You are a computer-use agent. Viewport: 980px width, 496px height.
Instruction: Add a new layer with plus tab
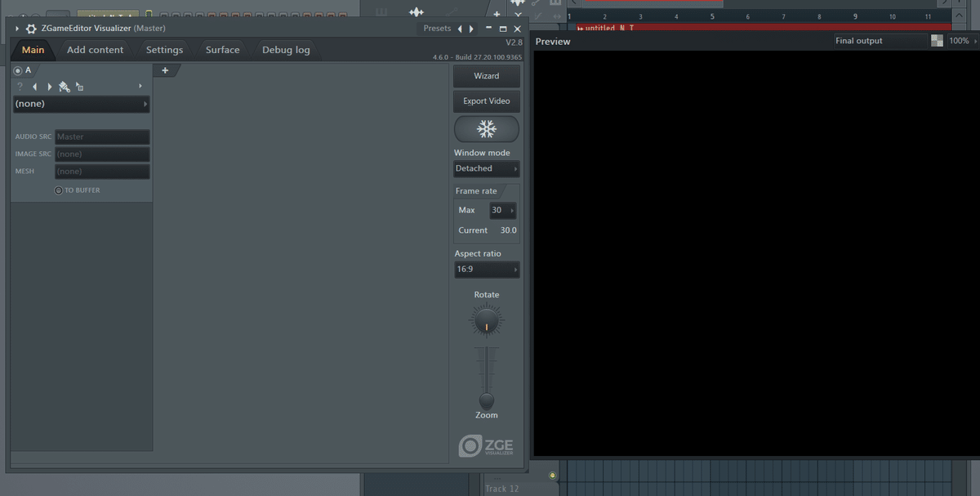pos(165,71)
